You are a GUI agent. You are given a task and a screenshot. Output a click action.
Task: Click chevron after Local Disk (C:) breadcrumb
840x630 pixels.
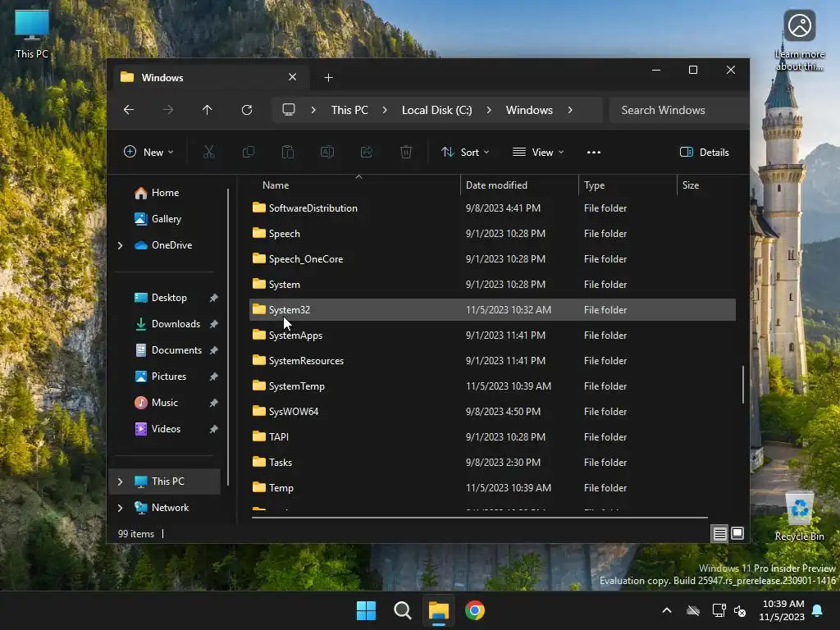click(489, 110)
